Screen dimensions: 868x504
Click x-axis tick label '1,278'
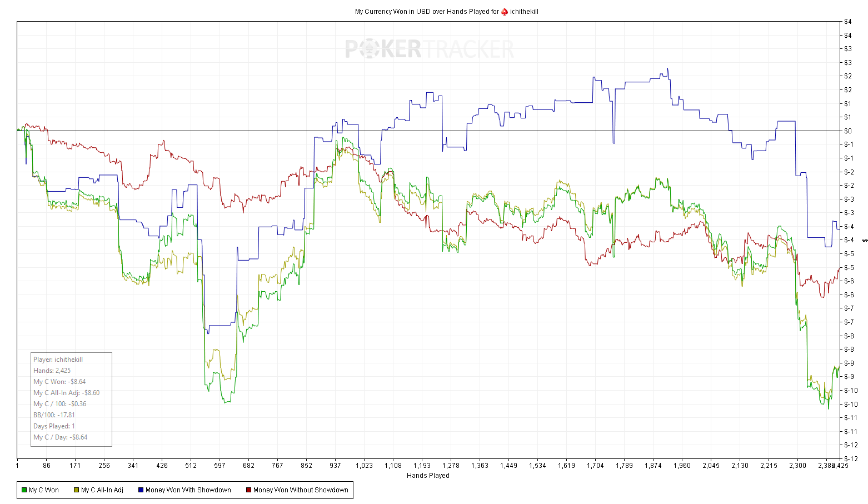(451, 466)
